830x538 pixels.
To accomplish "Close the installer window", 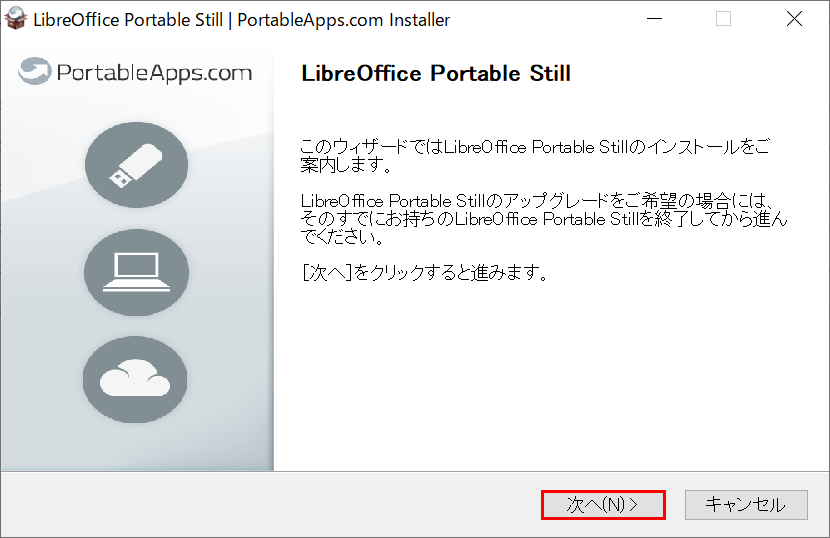I will [794, 19].
